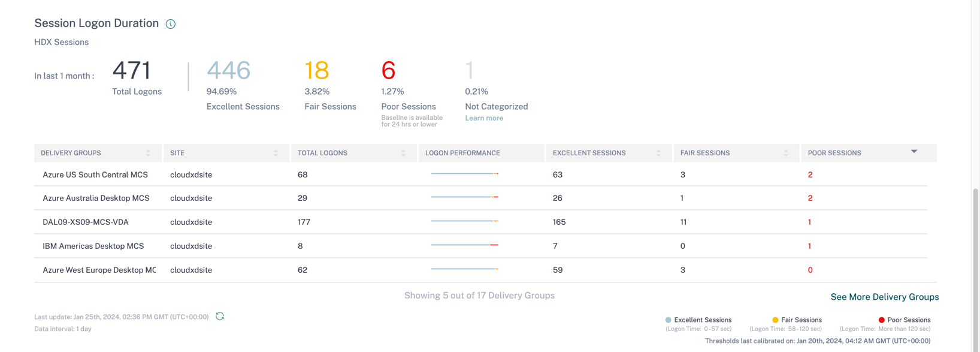The width and height of the screenshot is (980, 352).
Task: Sort by Site column arrows
Action: point(276,154)
